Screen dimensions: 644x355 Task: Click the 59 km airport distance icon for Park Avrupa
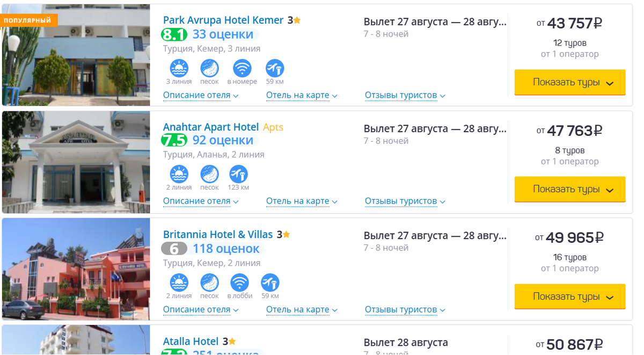[275, 69]
